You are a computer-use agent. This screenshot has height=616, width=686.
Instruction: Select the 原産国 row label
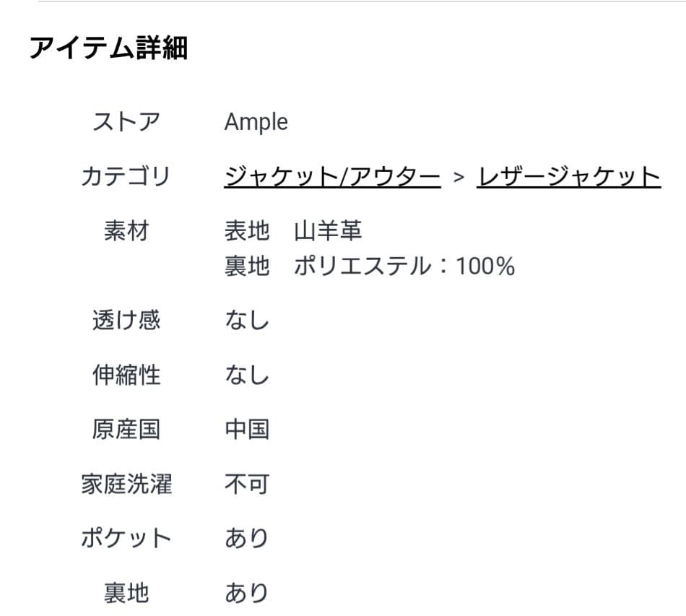[x=126, y=429]
